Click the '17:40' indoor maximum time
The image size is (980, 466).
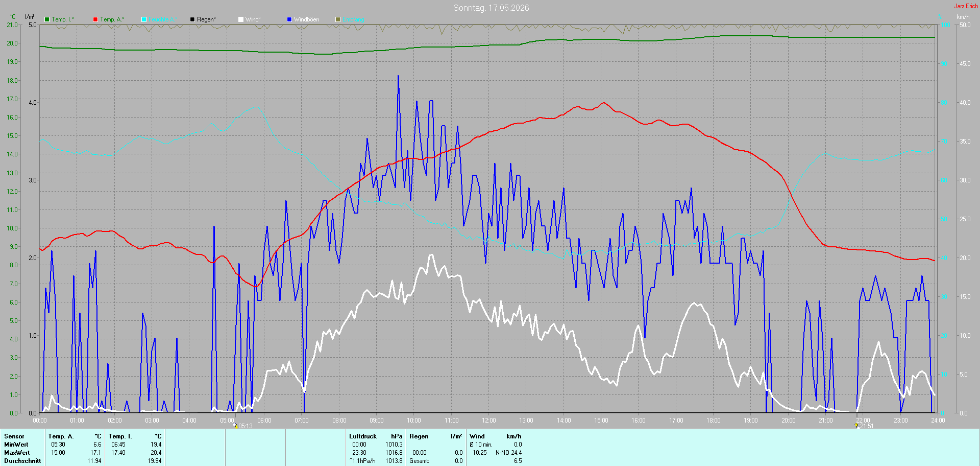pos(118,453)
